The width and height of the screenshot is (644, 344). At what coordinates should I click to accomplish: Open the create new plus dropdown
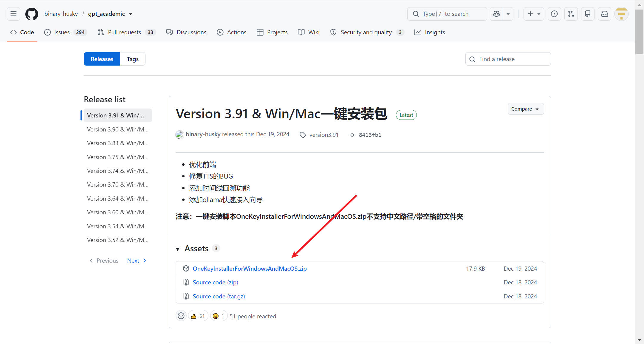pos(534,14)
